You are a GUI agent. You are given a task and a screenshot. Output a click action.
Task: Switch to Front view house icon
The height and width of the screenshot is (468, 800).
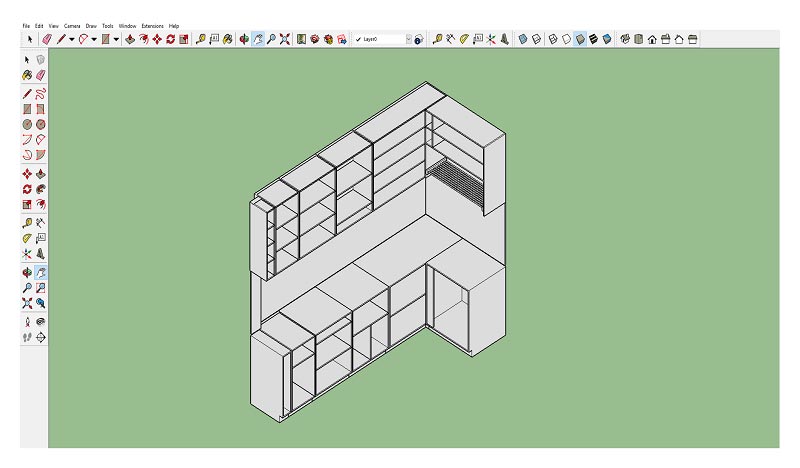(x=652, y=39)
